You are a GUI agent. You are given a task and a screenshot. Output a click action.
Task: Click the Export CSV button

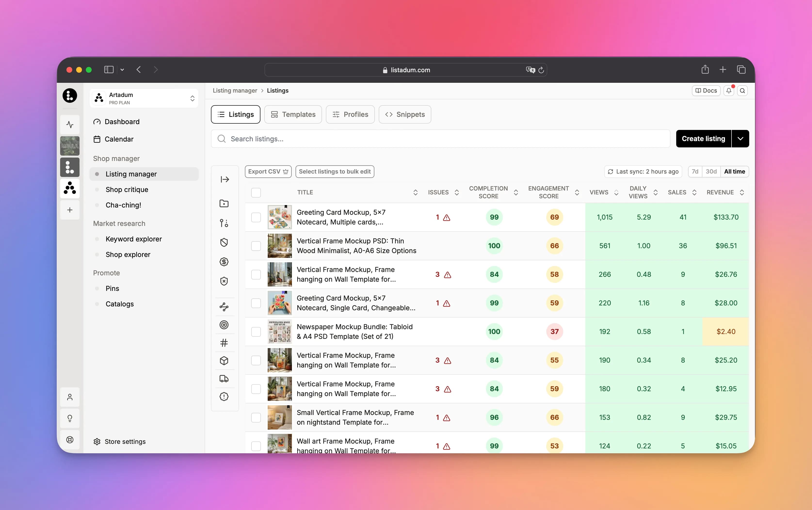tap(268, 172)
